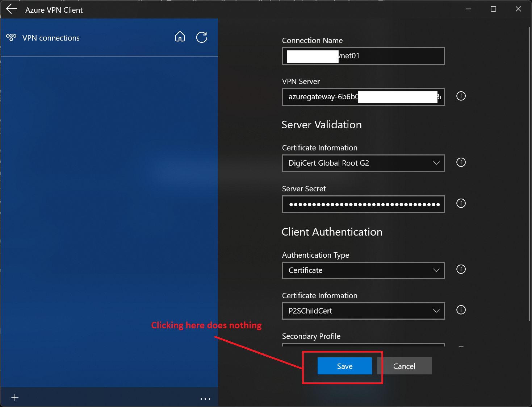The height and width of the screenshot is (407, 532).
Task: Show info for the Server Secret field
Action: tap(461, 203)
